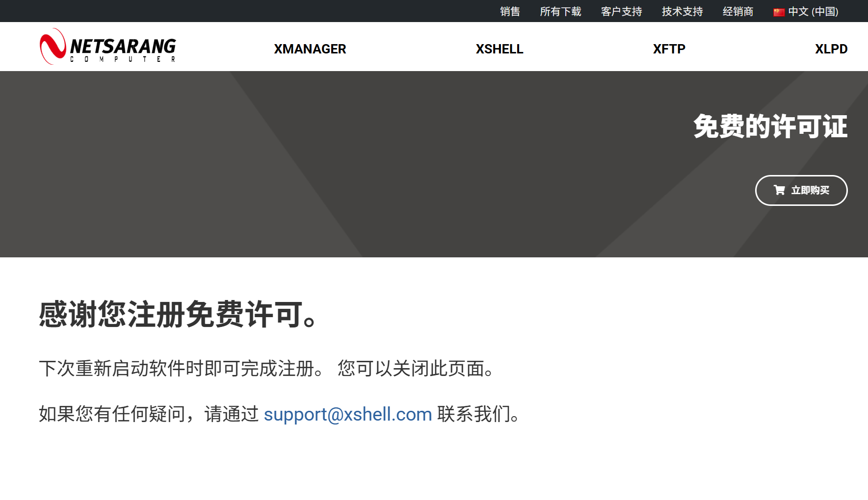The height and width of the screenshot is (500, 868).
Task: Open 所有下载 in top bar
Action: pos(560,11)
